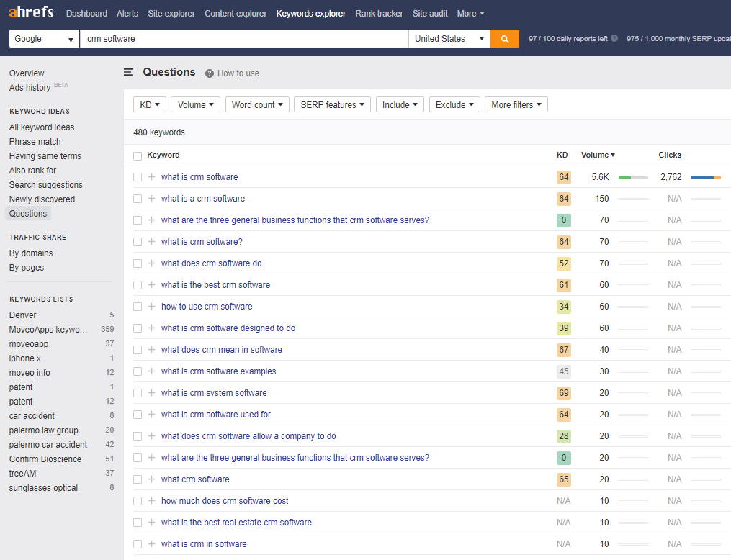
Task: Open the SERP features filter dropdown
Action: [x=333, y=105]
